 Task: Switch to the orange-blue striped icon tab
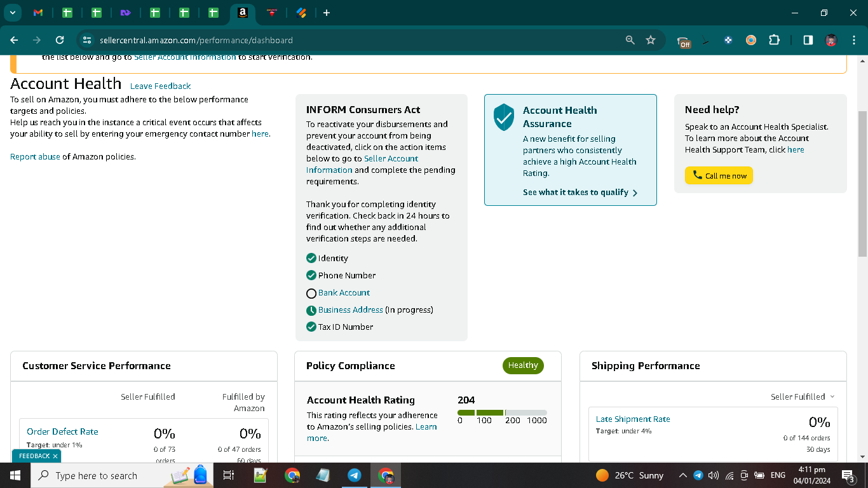tap(302, 13)
